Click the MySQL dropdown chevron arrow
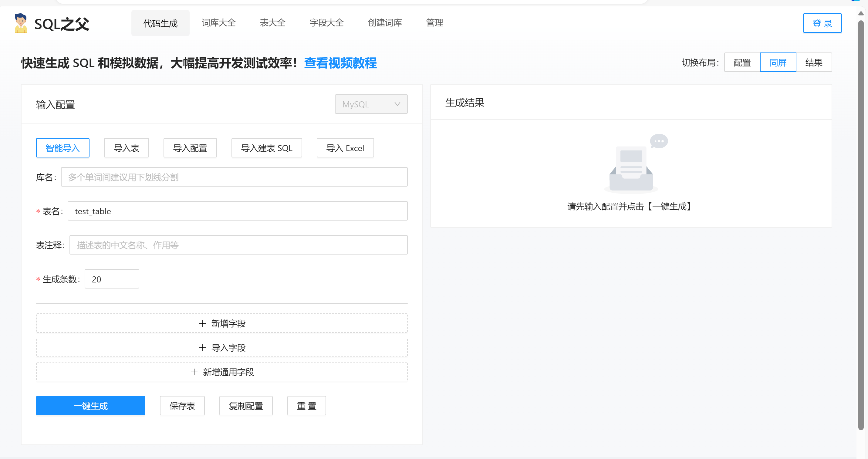This screenshot has height=459, width=868. (397, 104)
